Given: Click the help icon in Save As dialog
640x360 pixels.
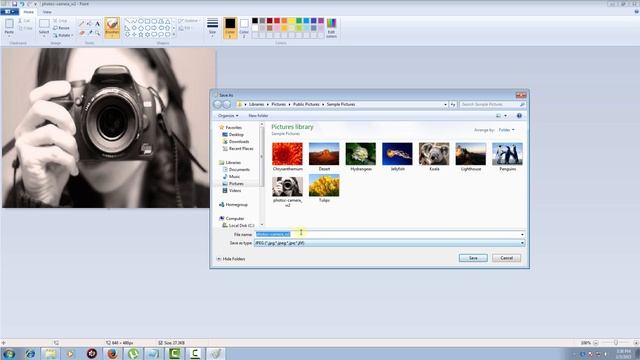Looking at the screenshot, I should pos(519,116).
